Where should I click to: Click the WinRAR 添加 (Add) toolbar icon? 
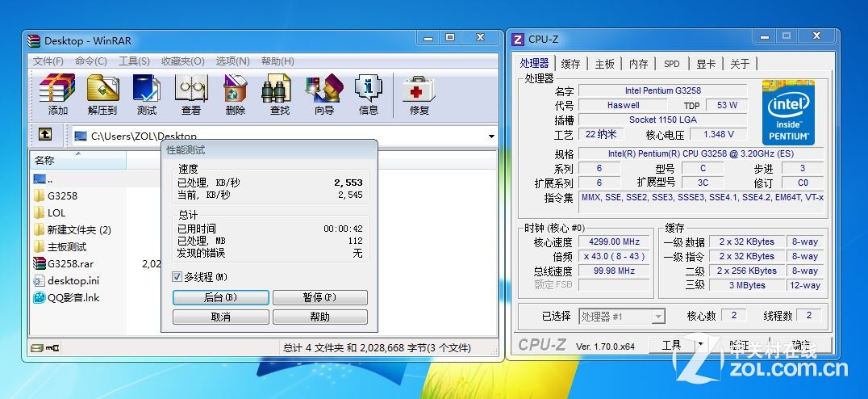pos(57,88)
